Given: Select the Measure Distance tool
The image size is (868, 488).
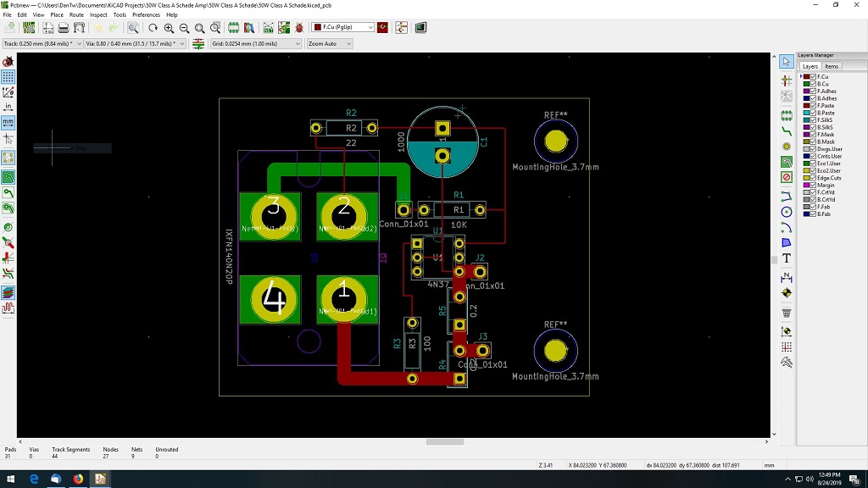Looking at the screenshot, I should (787, 363).
